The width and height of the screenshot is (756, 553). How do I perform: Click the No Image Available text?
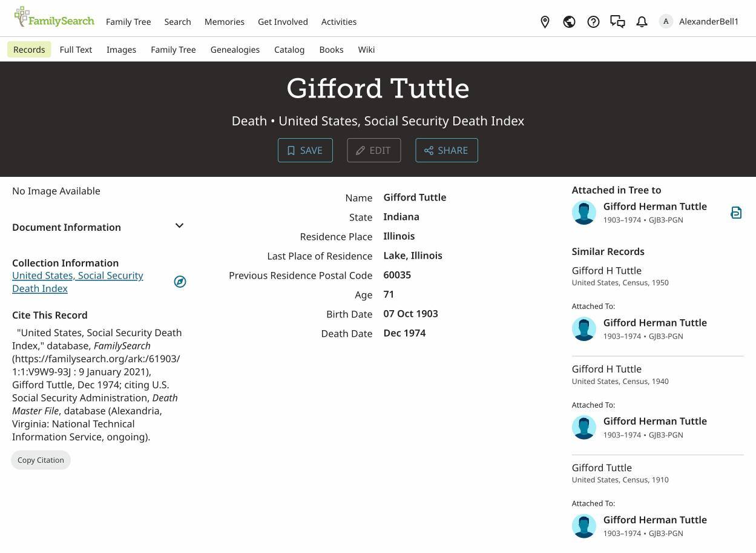click(56, 191)
